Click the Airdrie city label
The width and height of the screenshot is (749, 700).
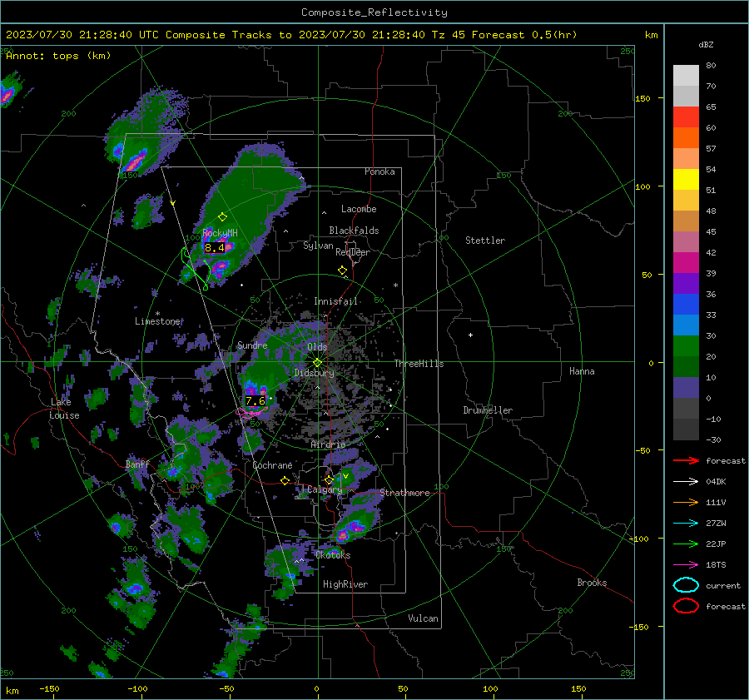[328, 444]
